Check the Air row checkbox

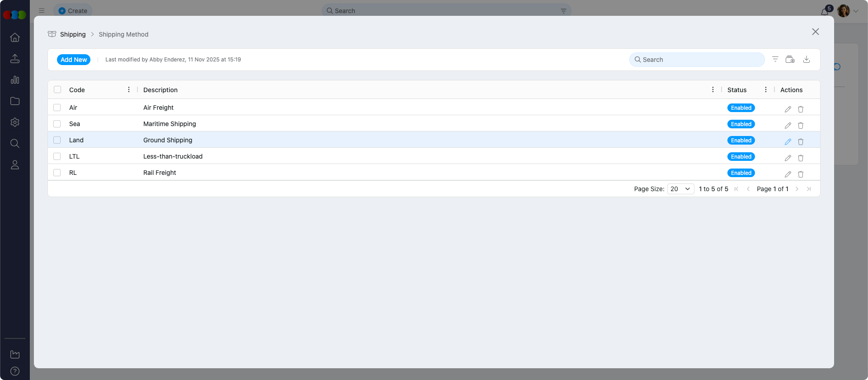57,108
